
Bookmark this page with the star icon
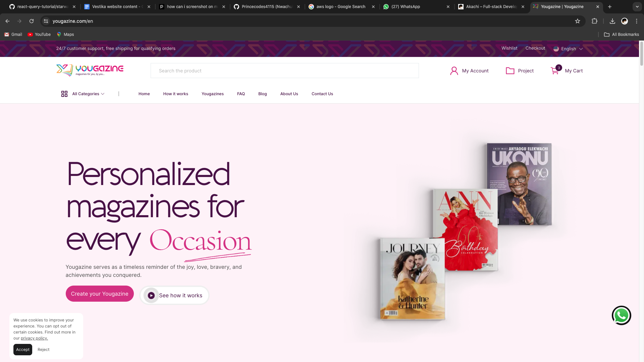pyautogui.click(x=577, y=21)
